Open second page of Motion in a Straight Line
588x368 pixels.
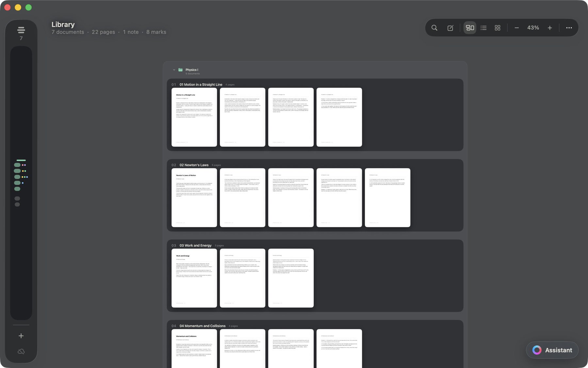[x=242, y=117]
